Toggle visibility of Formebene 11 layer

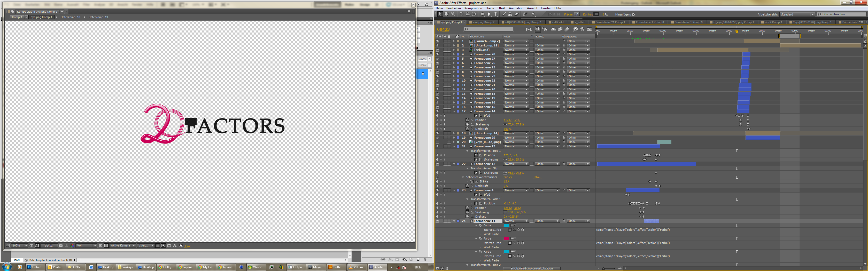[x=437, y=221]
